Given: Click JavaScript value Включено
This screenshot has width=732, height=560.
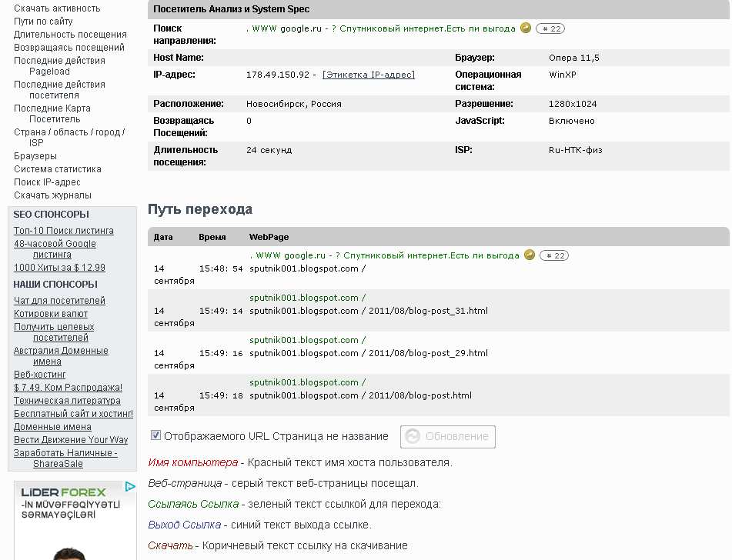Looking at the screenshot, I should tap(571, 121).
